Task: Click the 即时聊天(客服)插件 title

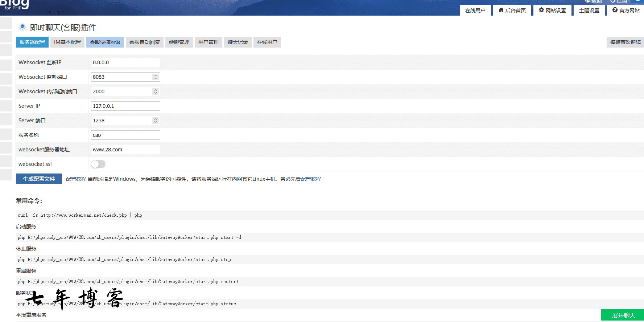Action: click(63, 28)
